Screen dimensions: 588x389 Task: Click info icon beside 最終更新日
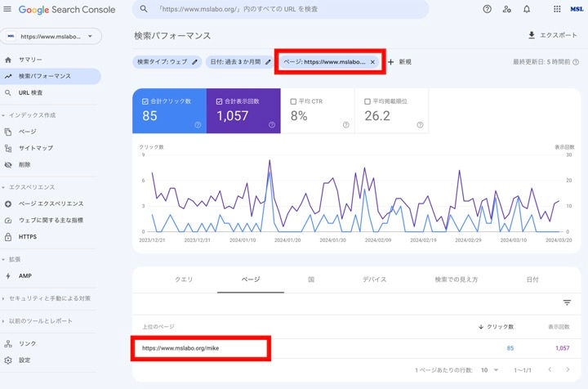576,62
